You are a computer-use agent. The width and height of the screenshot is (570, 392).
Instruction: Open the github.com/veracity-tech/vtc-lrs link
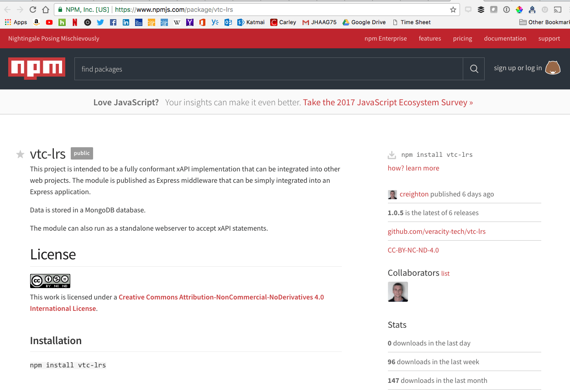437,232
